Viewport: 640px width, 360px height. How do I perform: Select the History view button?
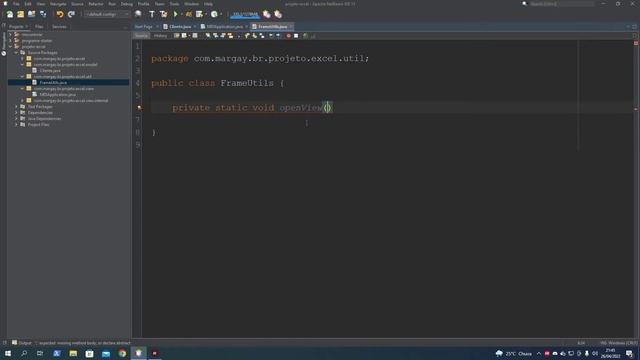point(160,36)
